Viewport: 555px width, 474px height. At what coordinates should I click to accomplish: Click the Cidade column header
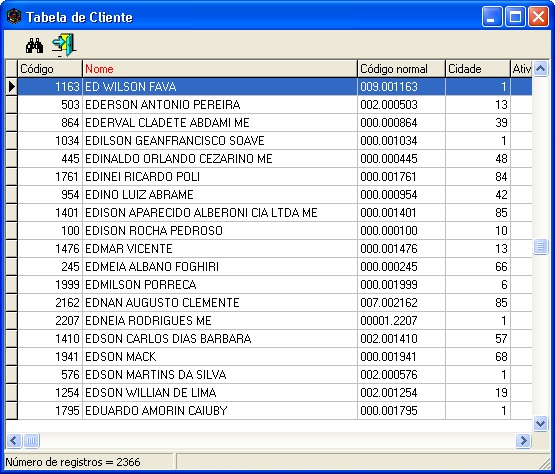(x=477, y=69)
